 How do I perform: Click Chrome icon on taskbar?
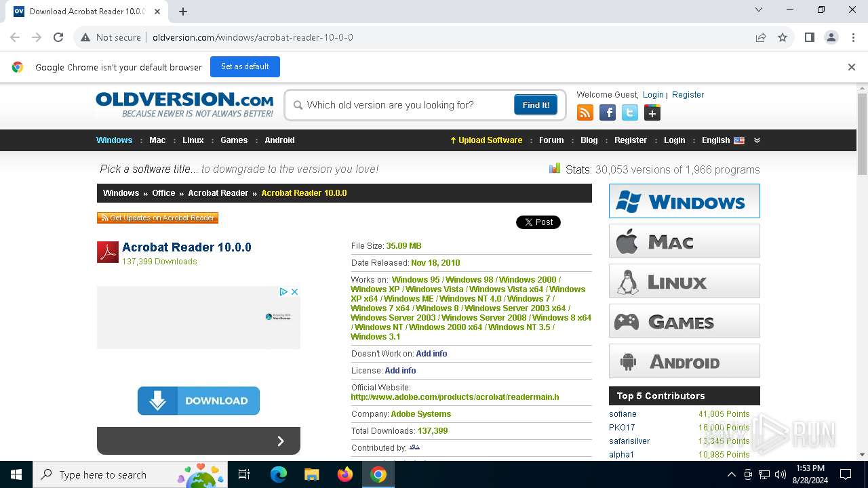(x=378, y=474)
